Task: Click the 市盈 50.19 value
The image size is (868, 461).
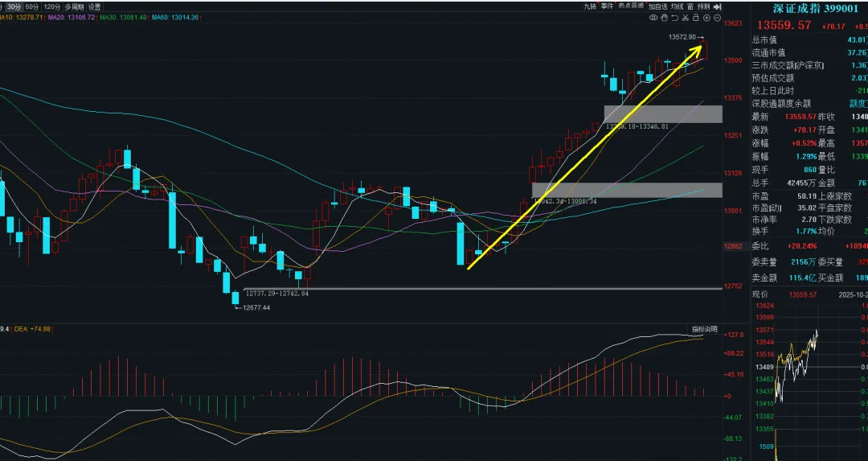Action: (807, 196)
